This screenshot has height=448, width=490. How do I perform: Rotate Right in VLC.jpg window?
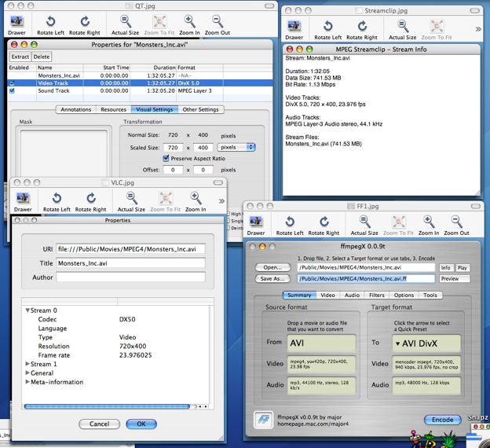(x=90, y=202)
